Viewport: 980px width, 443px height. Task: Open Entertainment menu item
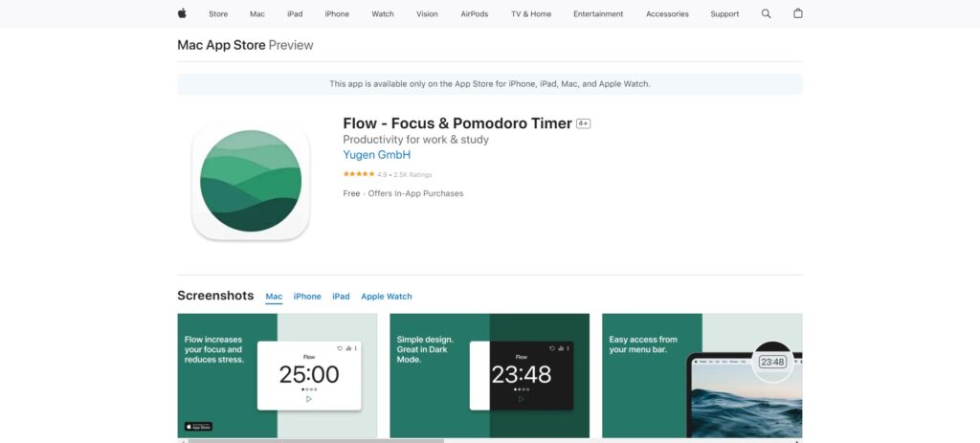tap(598, 13)
